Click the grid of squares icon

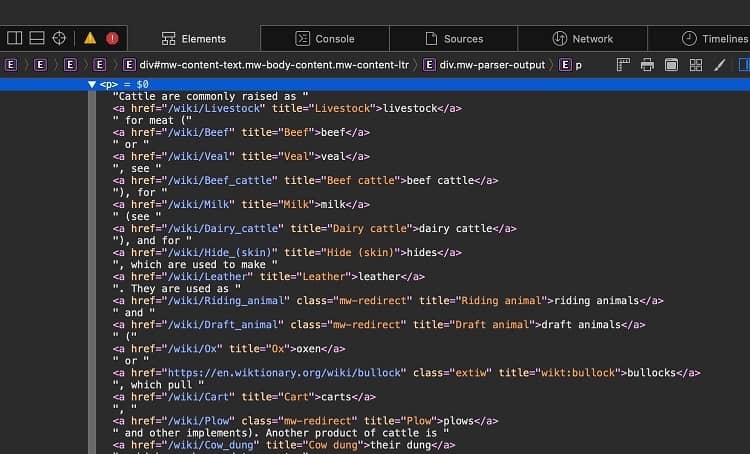(694, 65)
